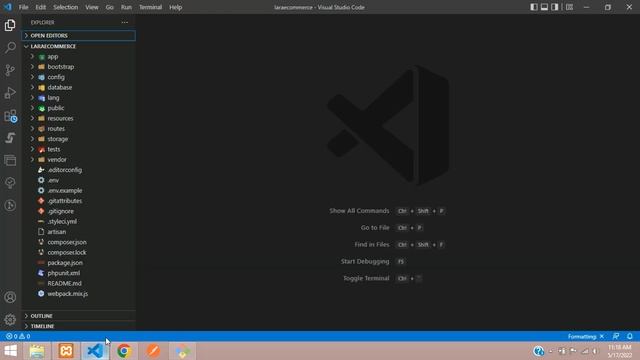Open the Search view icon
The width and height of the screenshot is (640, 360).
click(10, 47)
